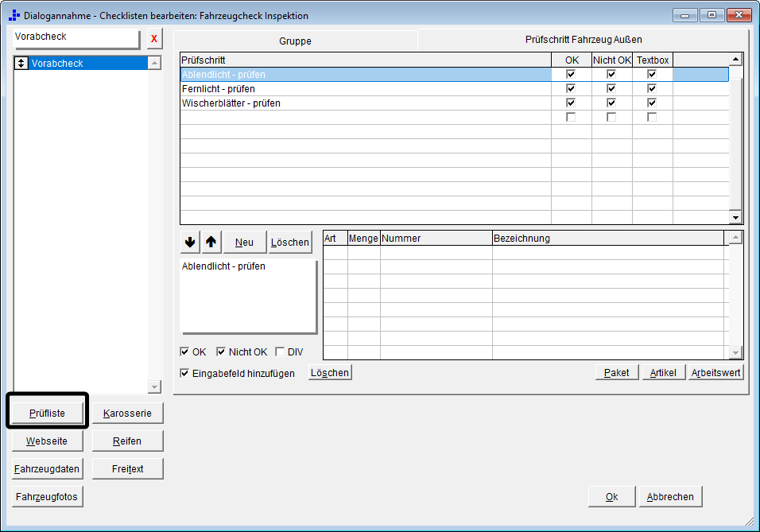
Task: Click the Bezeichnung column header
Action: 608,238
